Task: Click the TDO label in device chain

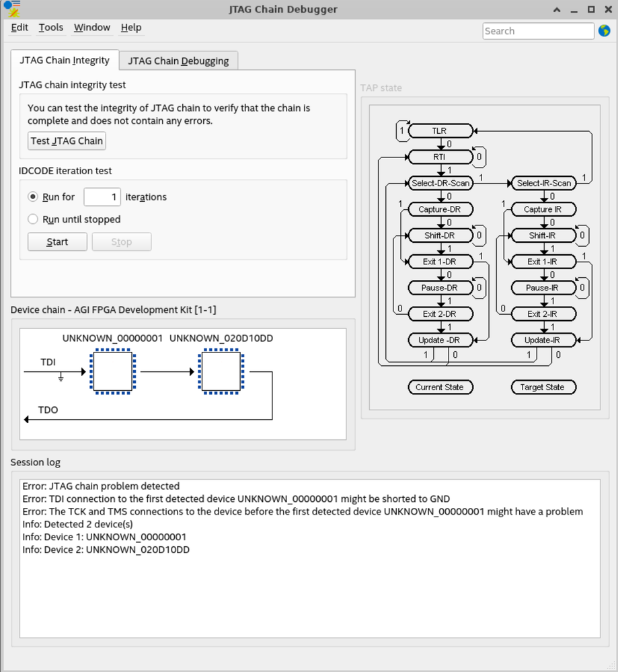Action: pyautogui.click(x=48, y=410)
